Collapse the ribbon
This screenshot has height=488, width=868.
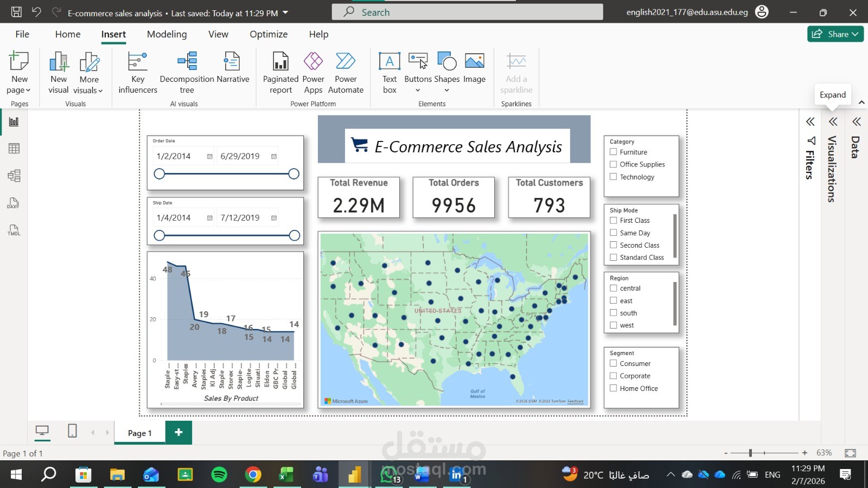click(861, 102)
